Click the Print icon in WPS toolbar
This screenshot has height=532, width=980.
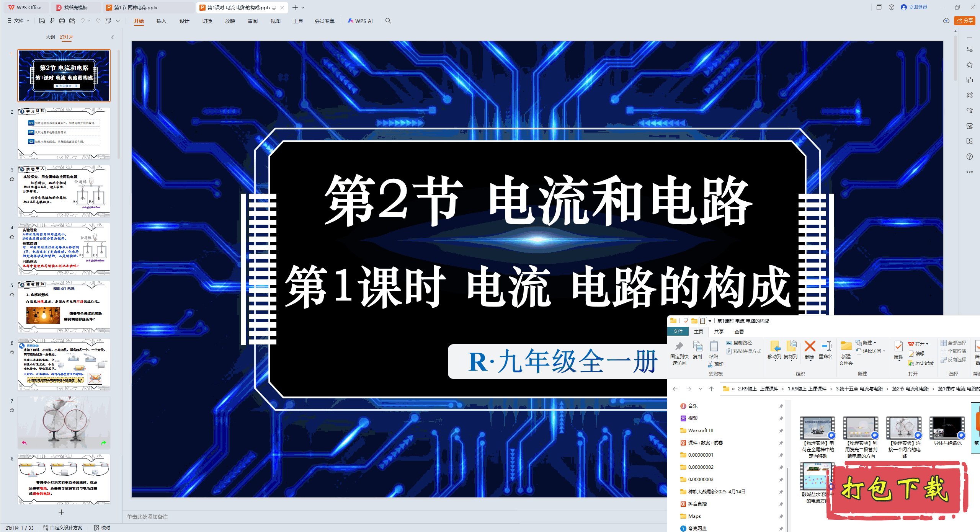62,21
